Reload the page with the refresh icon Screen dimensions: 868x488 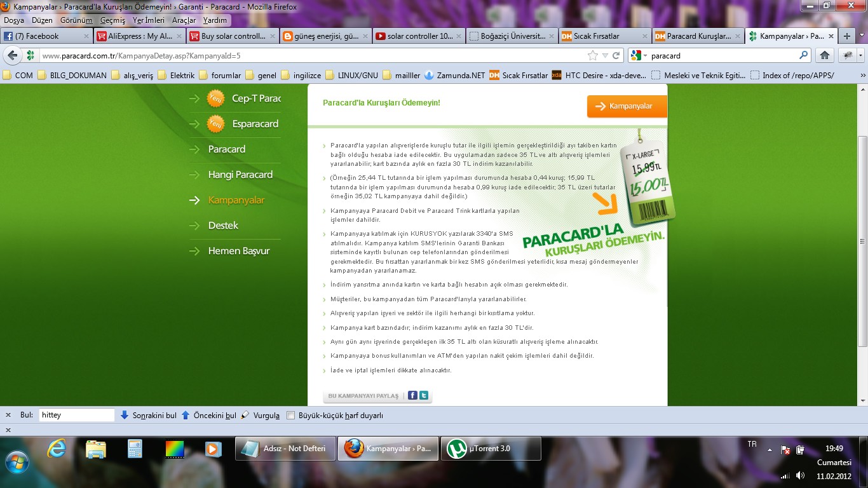[616, 55]
